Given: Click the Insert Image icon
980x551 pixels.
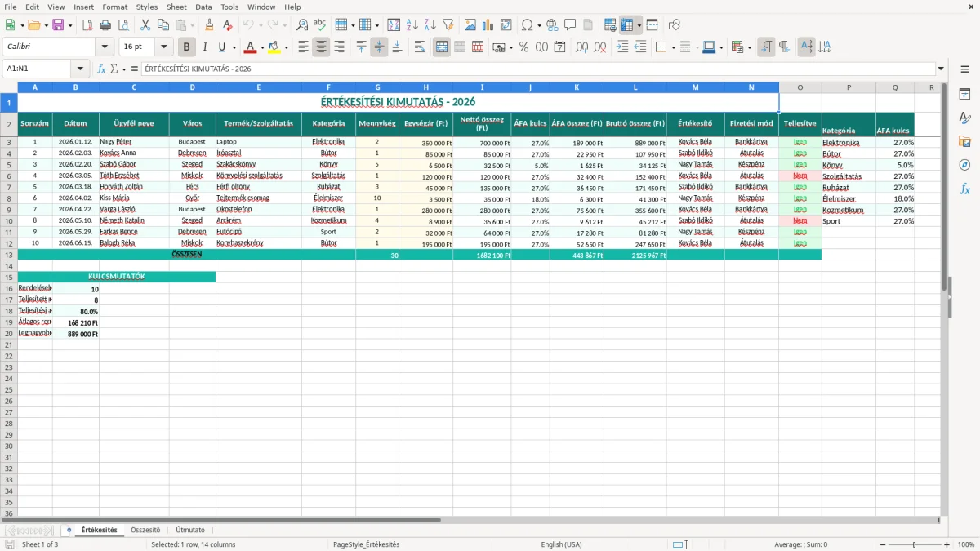Looking at the screenshot, I should [x=470, y=25].
